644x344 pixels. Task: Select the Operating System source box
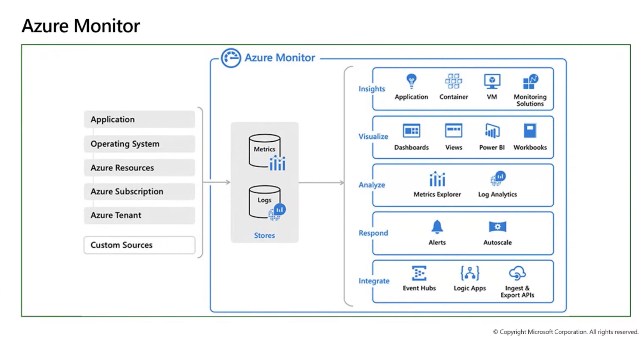tap(139, 144)
